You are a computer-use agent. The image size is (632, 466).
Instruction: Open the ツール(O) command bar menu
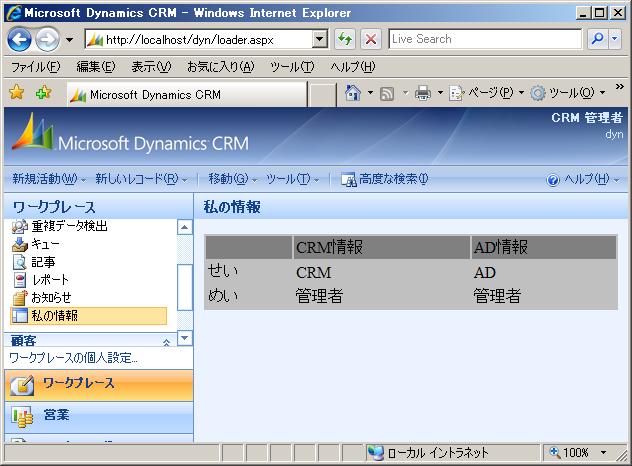click(x=568, y=94)
